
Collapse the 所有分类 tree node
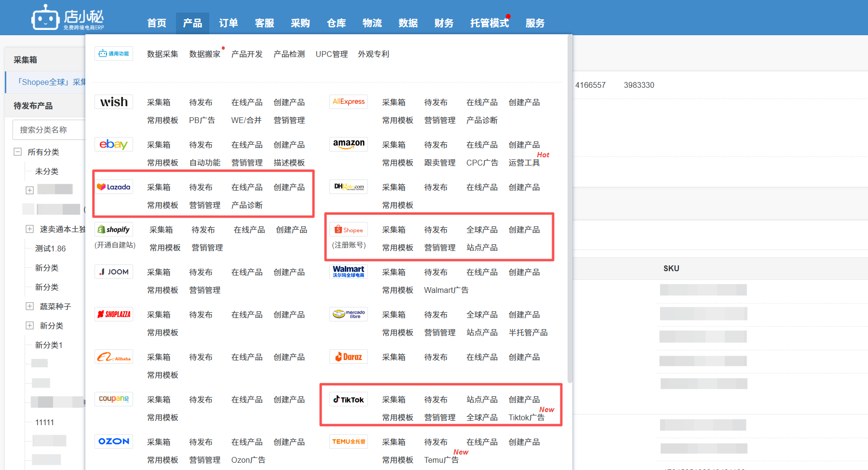[x=18, y=152]
